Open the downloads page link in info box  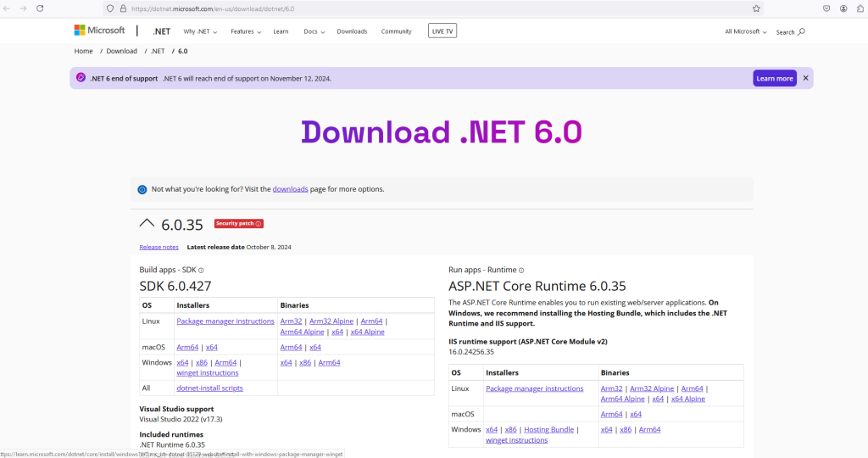(290, 189)
